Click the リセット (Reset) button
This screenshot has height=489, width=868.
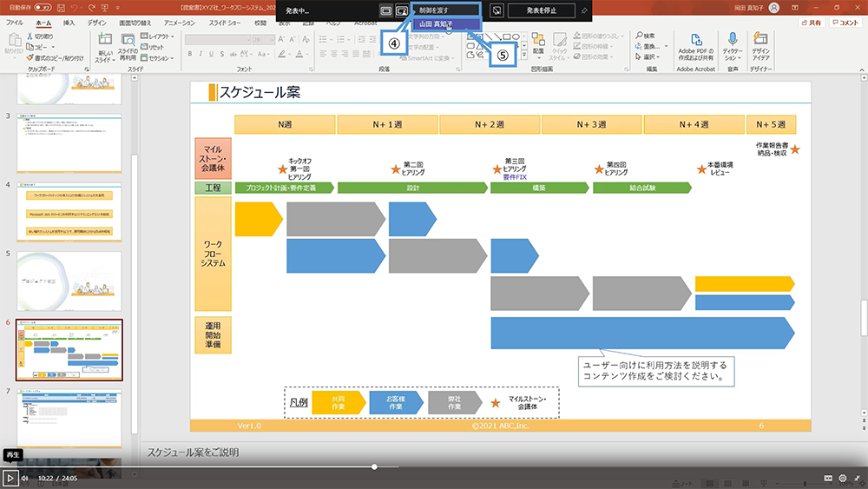pos(152,47)
